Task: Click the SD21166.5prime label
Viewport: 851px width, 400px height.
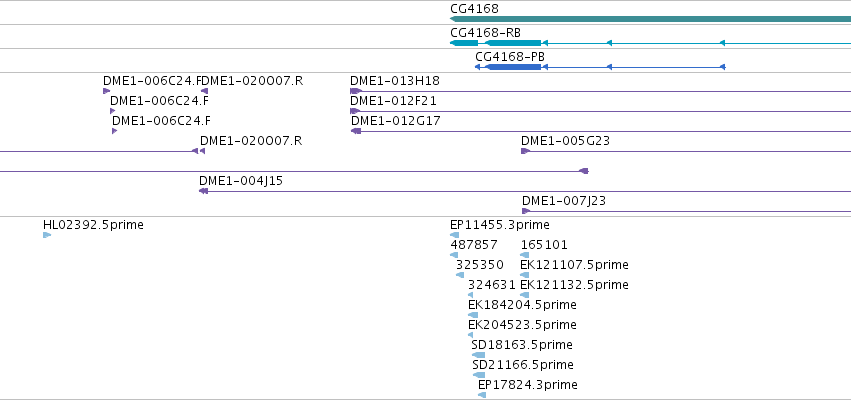Action: [523, 365]
